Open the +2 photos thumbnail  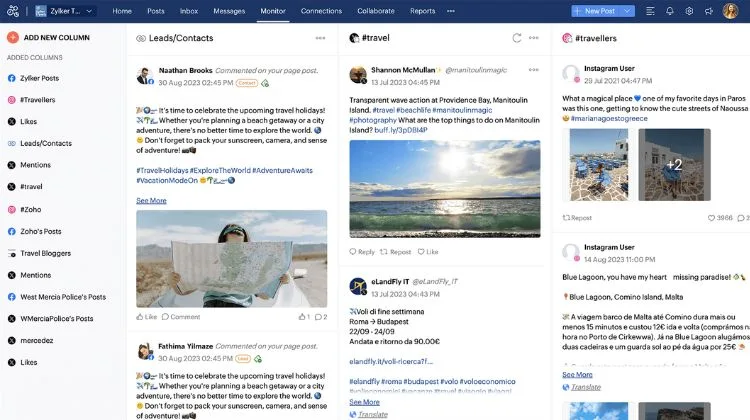tap(674, 165)
